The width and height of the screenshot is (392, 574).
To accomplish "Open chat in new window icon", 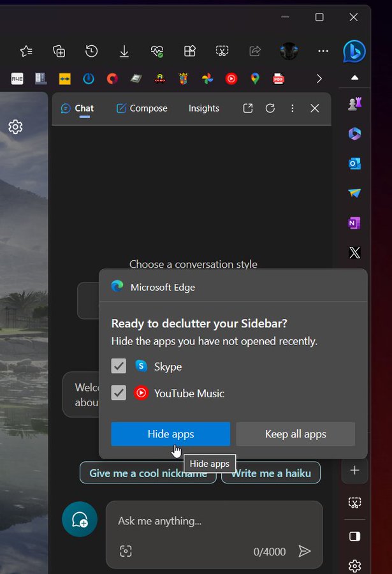I will click(x=248, y=108).
